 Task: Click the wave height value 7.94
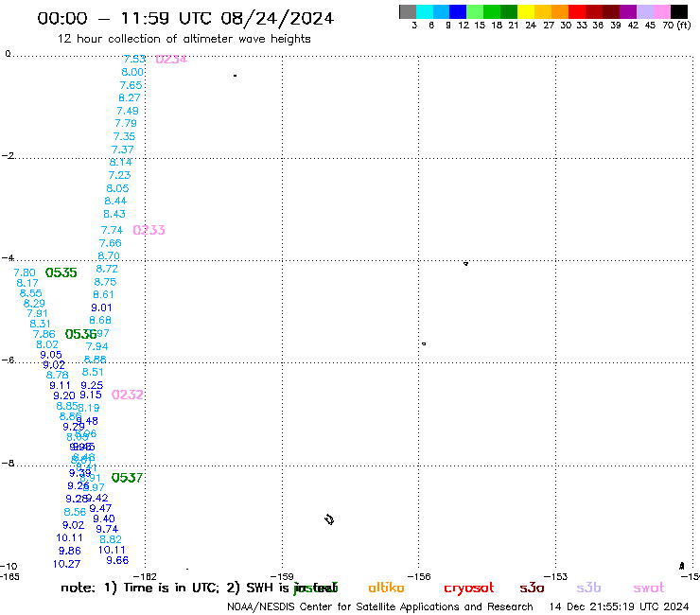click(96, 346)
